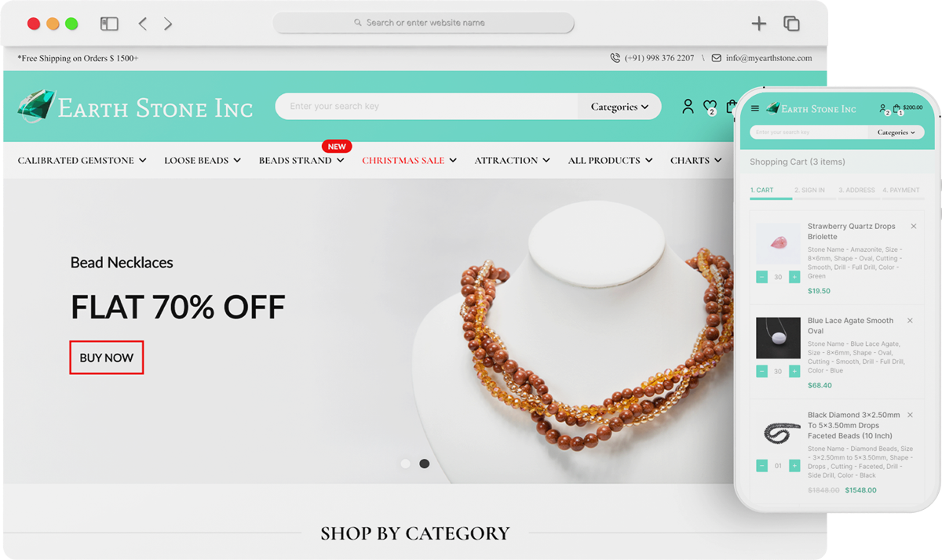Switch to the Sign In checkout tab
The height and width of the screenshot is (560, 942).
pyautogui.click(x=809, y=190)
